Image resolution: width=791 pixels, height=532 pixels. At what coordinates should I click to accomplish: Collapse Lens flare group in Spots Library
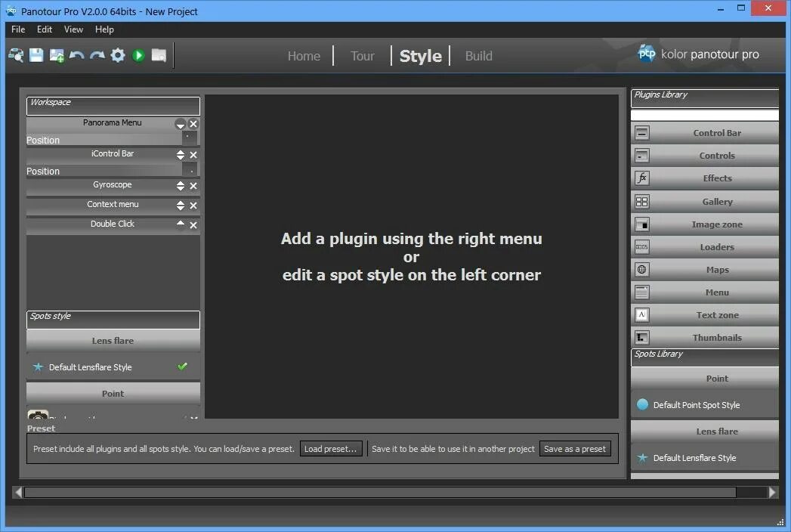point(705,431)
